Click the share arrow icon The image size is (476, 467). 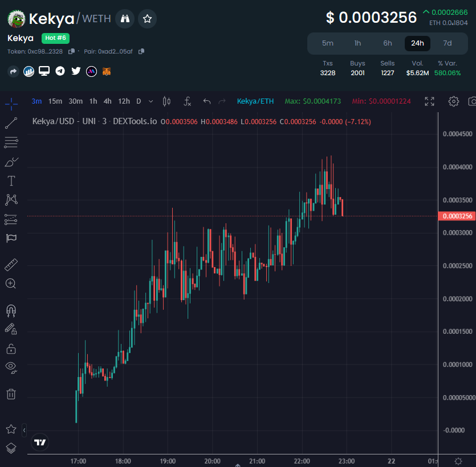pos(13,72)
